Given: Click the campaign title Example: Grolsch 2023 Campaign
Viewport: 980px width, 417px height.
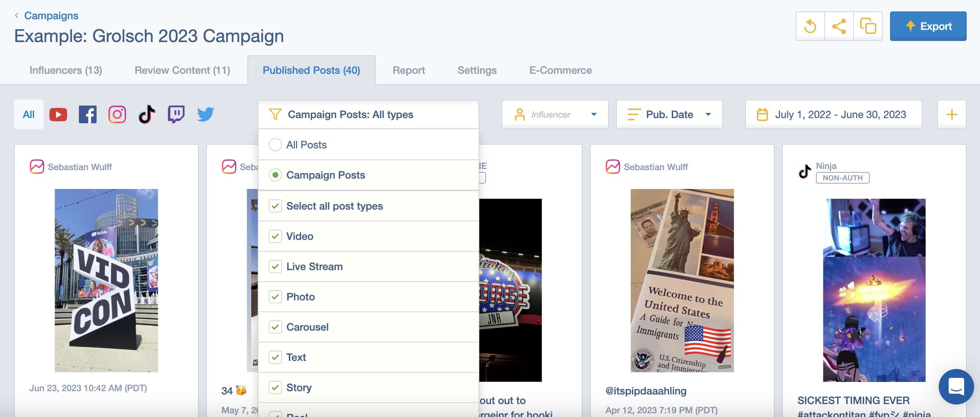Looking at the screenshot, I should [149, 36].
